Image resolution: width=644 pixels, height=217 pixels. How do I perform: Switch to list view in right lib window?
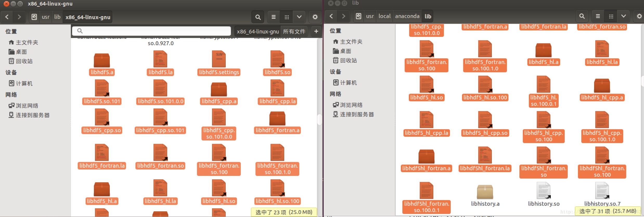598,16
